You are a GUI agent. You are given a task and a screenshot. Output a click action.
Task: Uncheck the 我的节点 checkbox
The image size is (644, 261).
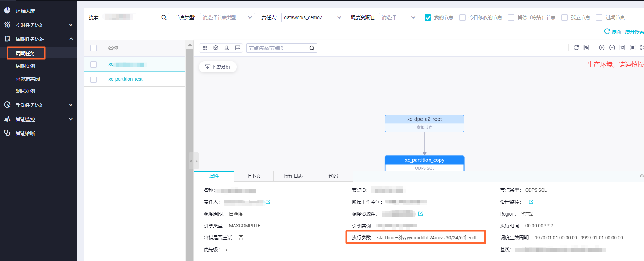point(428,17)
